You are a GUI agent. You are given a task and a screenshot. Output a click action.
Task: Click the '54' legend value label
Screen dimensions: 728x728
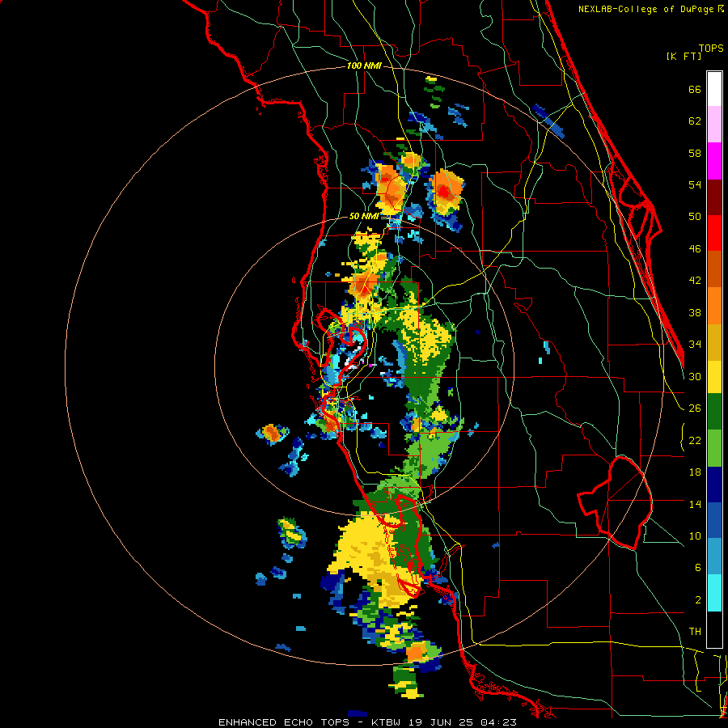pyautogui.click(x=695, y=184)
